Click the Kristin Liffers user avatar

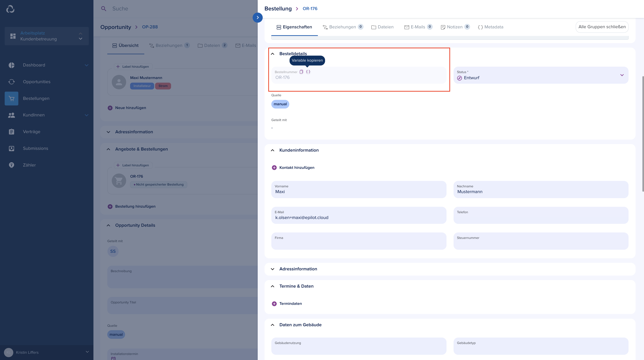pos(9,352)
